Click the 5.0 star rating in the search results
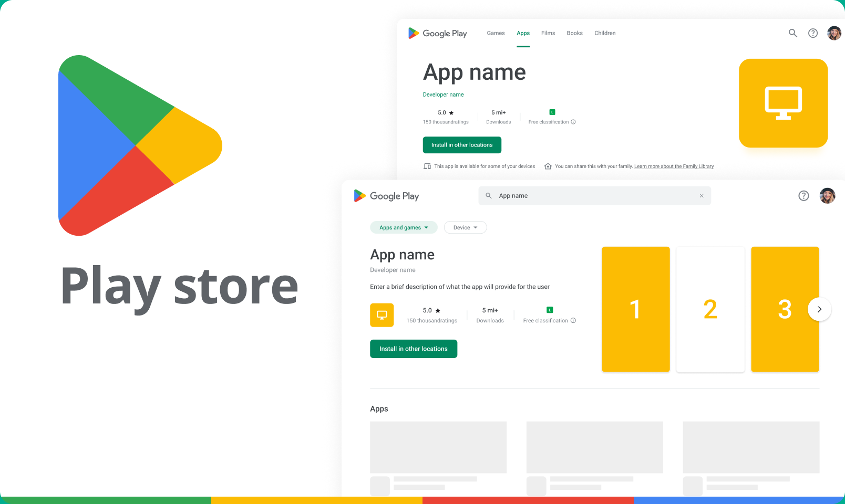Image resolution: width=845 pixels, height=504 pixels. (431, 310)
